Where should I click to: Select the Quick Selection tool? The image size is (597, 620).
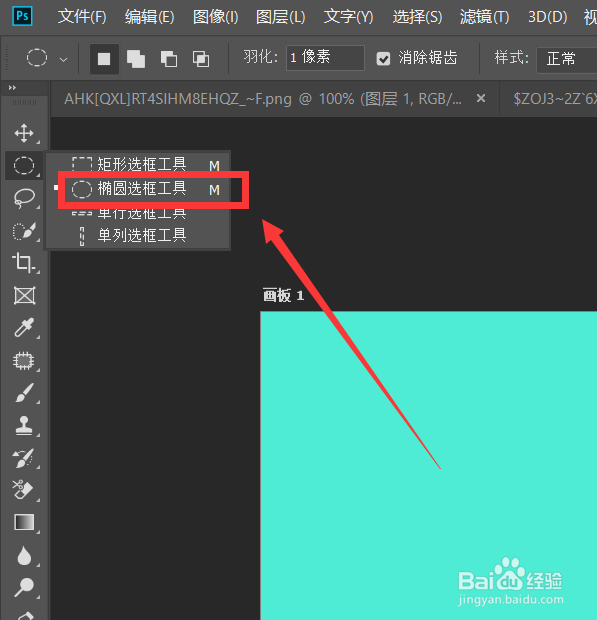(24, 231)
